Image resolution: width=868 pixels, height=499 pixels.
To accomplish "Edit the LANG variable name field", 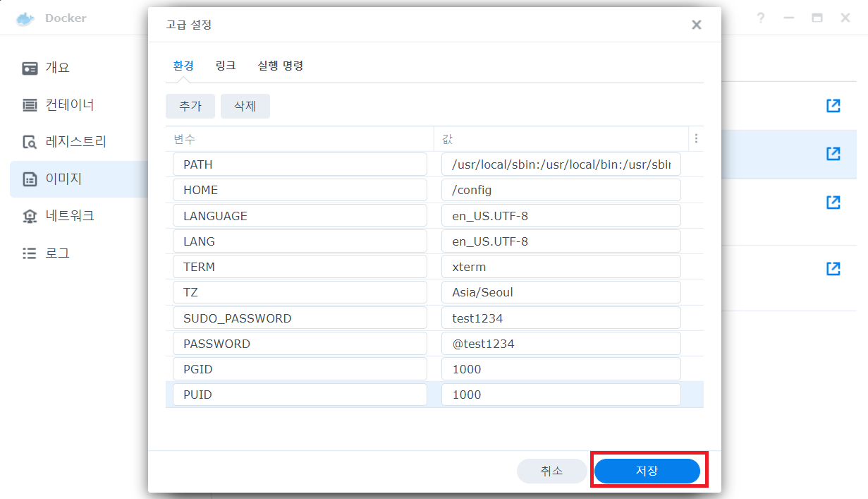I will pos(300,241).
